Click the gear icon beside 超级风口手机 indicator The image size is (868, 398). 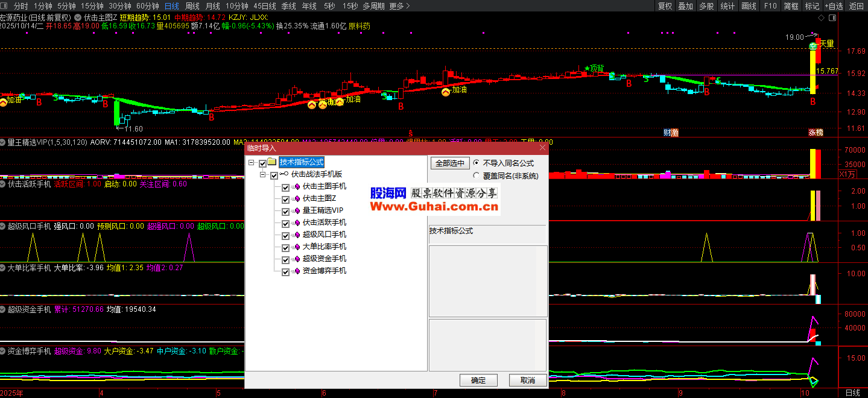point(3,227)
